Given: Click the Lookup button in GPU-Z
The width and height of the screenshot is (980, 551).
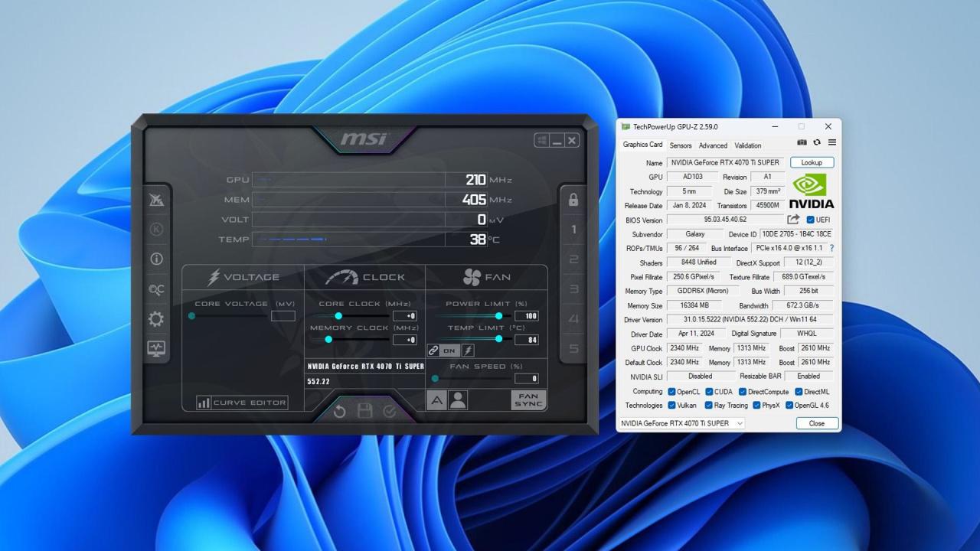Looking at the screenshot, I should pyautogui.click(x=812, y=162).
